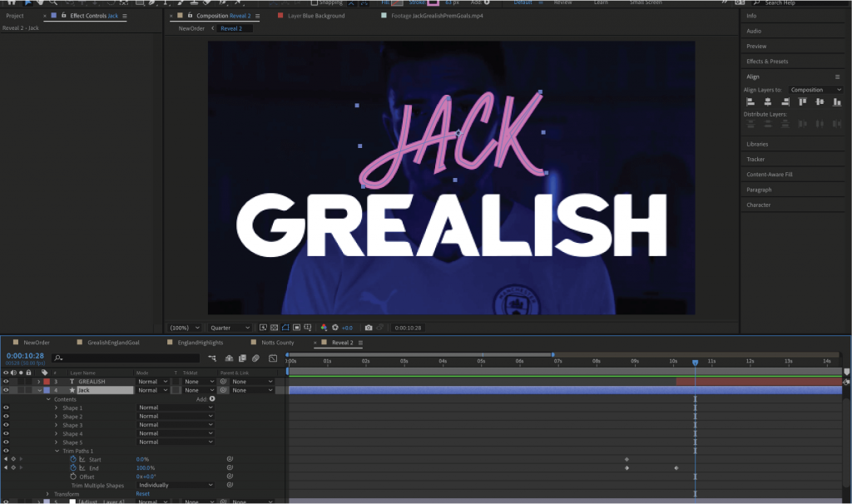The image size is (852, 504).
Task: Open the blend Mode dropdown for the Jack layer
Action: [152, 390]
